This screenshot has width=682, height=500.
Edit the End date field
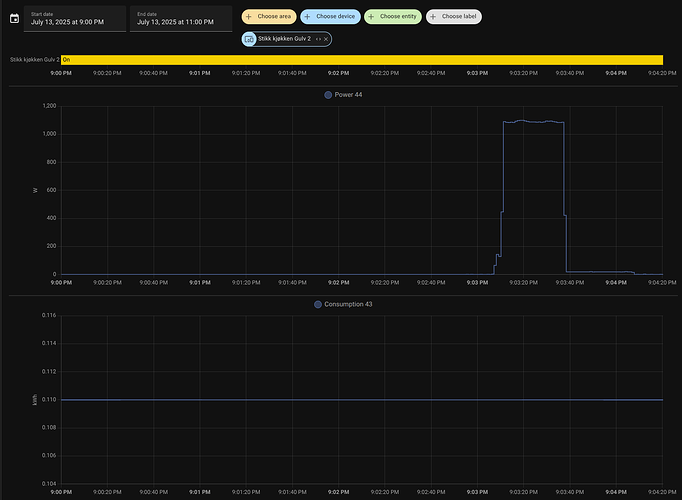(181, 19)
